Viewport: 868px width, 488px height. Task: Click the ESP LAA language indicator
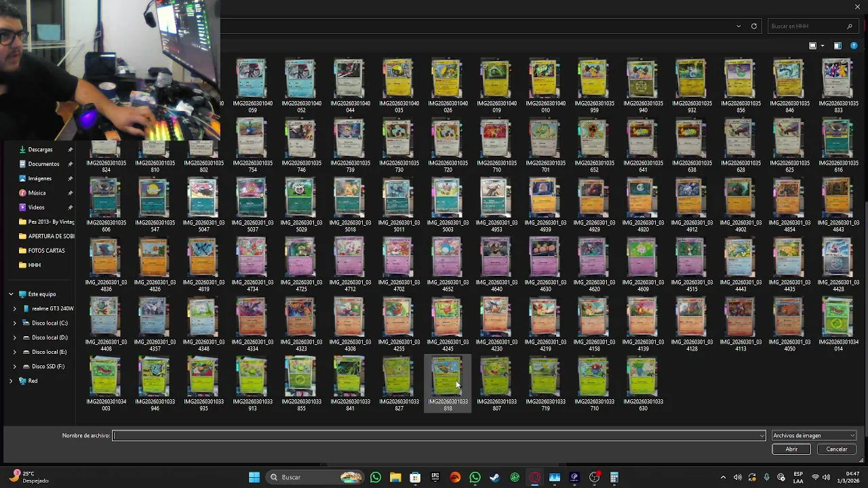[x=798, y=477]
